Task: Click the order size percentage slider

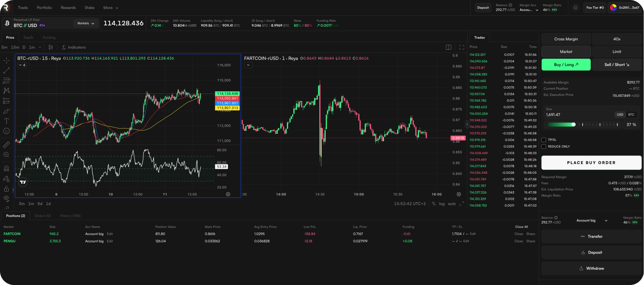Action: click(x=583, y=124)
